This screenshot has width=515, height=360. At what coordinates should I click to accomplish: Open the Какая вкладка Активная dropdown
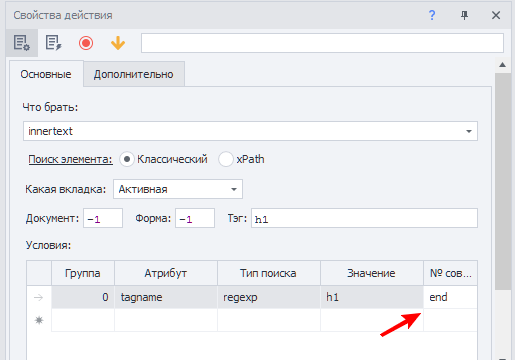[178, 189]
